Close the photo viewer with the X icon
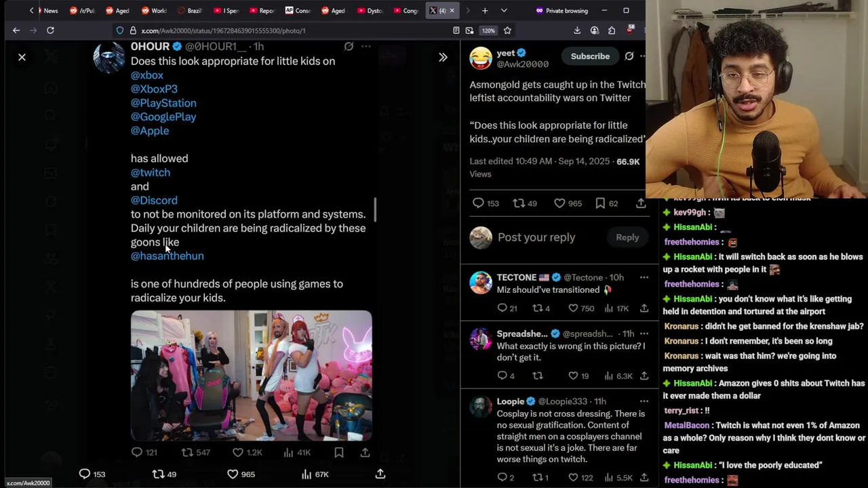Screen dimensions: 868x488 pyautogui.click(x=22, y=58)
